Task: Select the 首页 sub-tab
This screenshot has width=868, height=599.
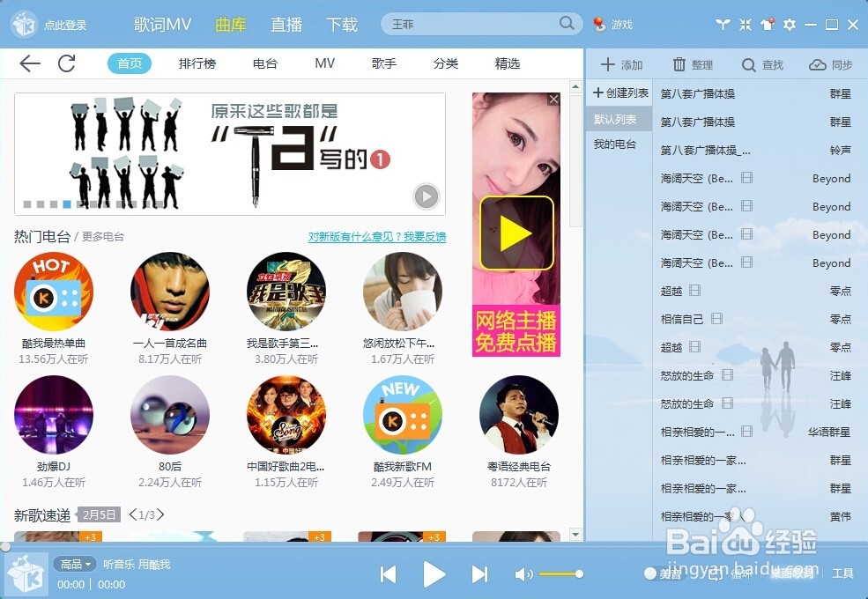Action: click(130, 63)
